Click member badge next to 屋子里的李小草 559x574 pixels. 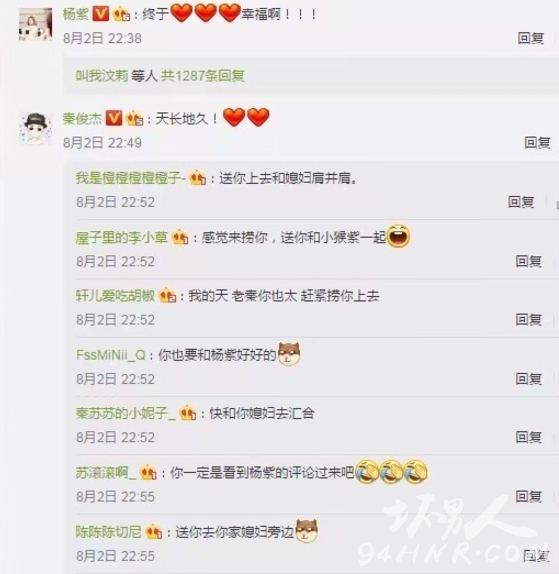pos(180,238)
